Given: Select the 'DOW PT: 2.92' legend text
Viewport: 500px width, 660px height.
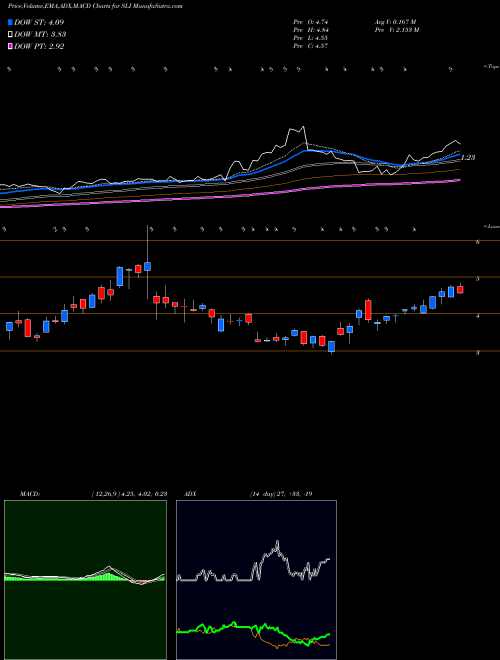Looking at the screenshot, I should (39, 46).
